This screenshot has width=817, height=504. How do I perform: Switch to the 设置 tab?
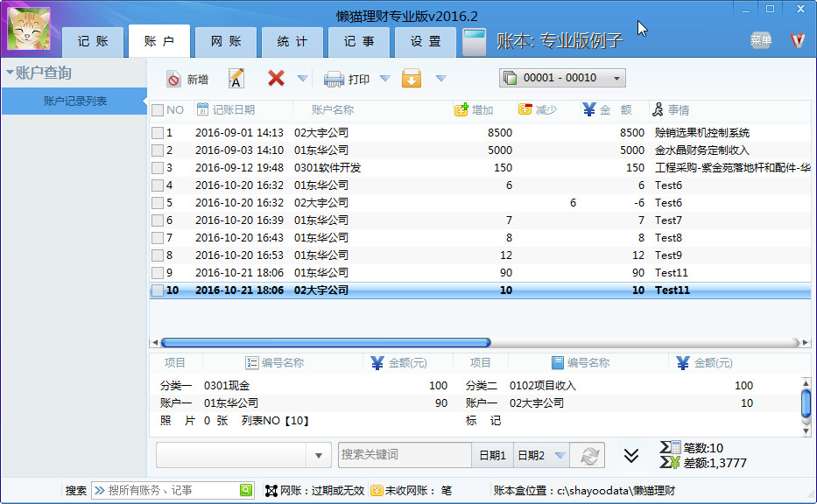(426, 42)
